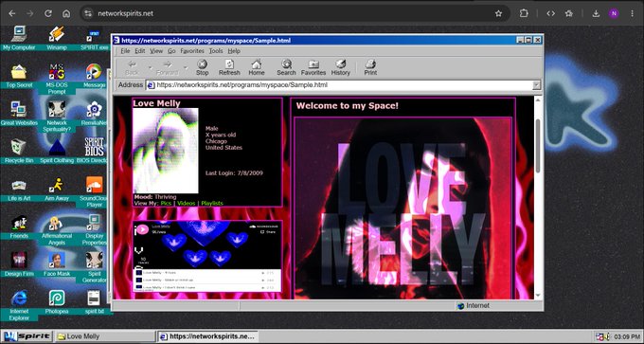Open the Favorites menu in the menu bar
Viewport: 644px width, 344px height.
[x=192, y=51]
